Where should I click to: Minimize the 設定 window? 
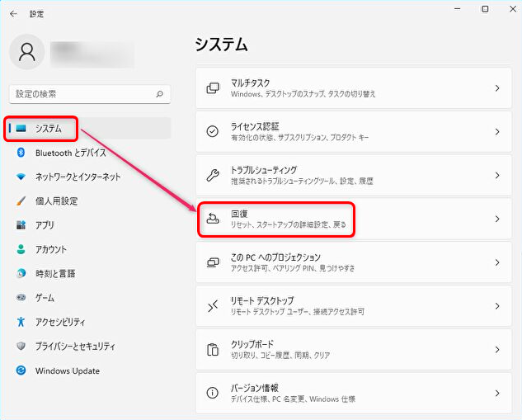click(458, 9)
